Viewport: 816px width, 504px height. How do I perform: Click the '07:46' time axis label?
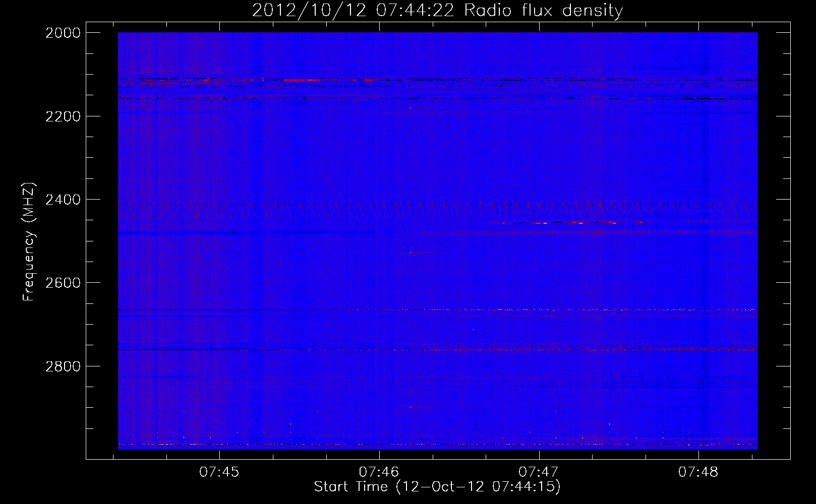pos(379,472)
